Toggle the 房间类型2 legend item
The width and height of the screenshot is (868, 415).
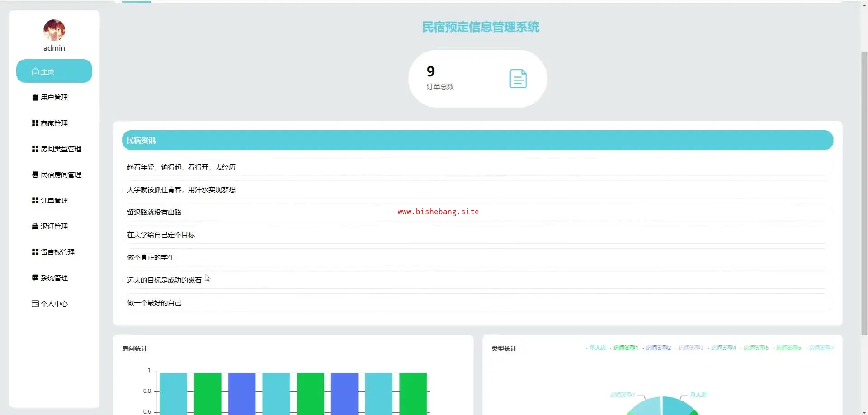point(657,348)
